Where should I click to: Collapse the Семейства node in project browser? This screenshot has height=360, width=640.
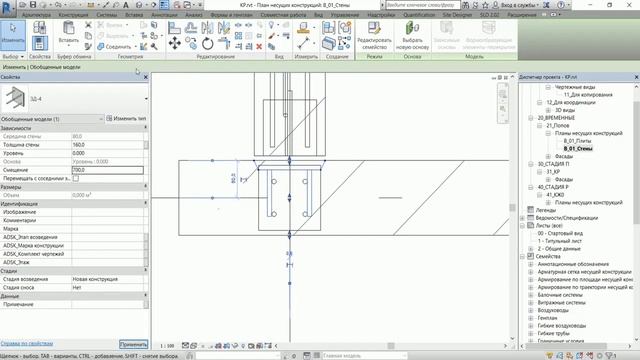[523, 256]
